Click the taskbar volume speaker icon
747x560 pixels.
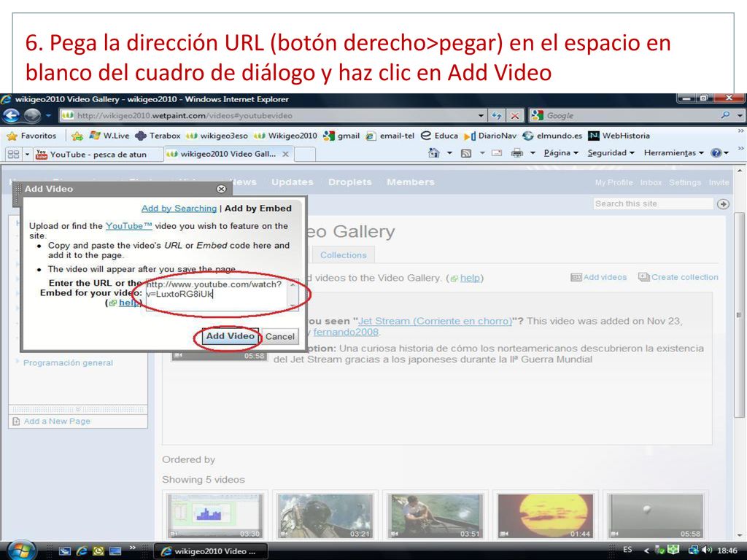706,550
